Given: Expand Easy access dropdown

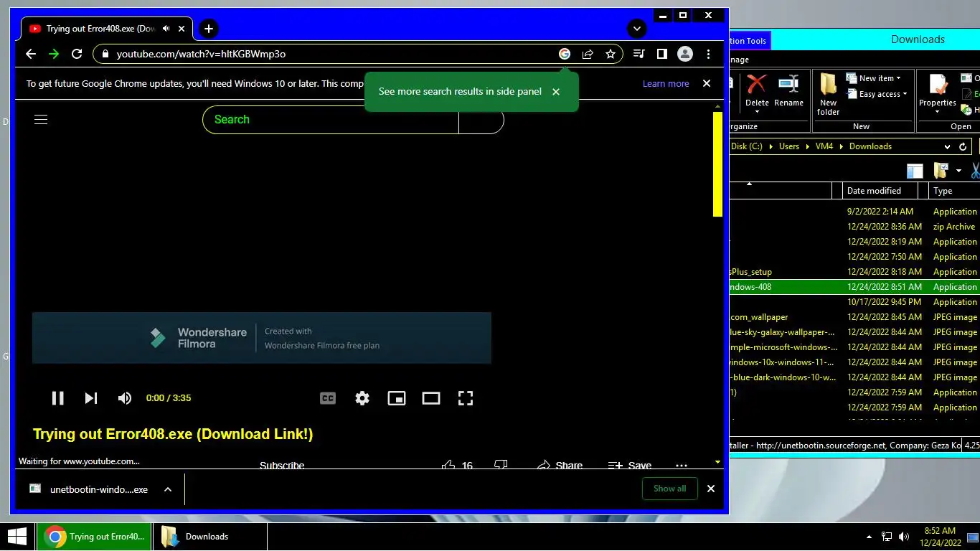Looking at the screenshot, I should tap(877, 94).
